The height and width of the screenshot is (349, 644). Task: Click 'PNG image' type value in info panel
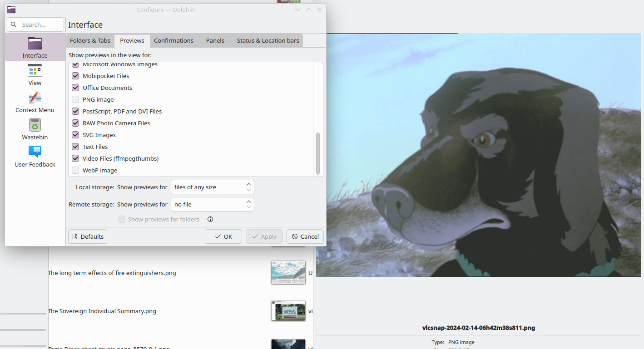tap(461, 342)
